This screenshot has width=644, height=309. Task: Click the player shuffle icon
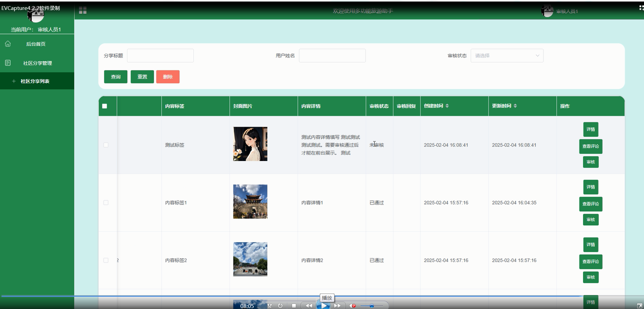[269, 306]
